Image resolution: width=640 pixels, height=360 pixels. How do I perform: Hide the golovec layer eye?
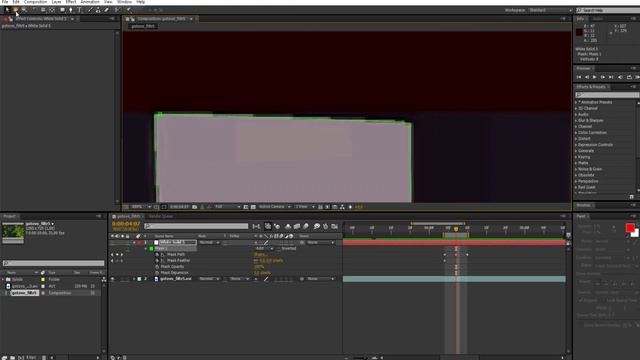[x=113, y=279]
